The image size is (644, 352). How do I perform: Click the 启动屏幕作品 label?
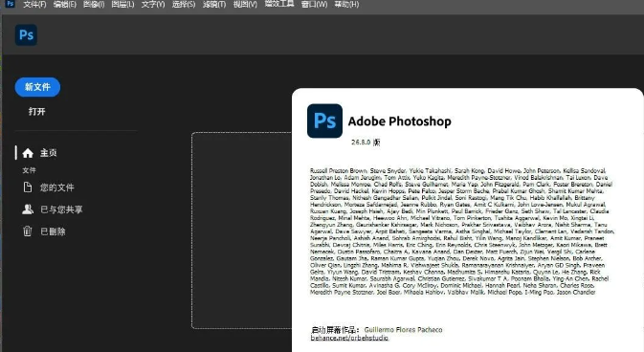click(335, 330)
